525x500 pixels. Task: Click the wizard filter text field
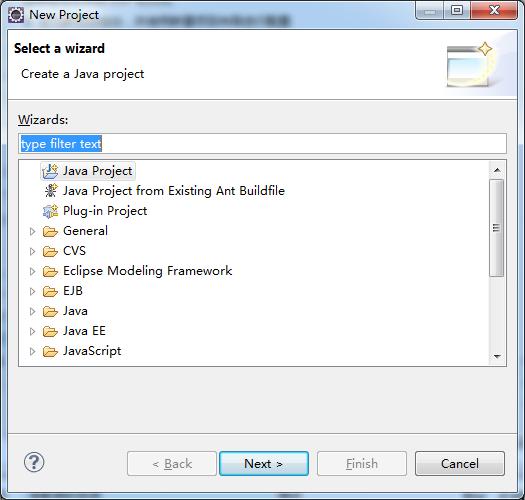point(262,144)
